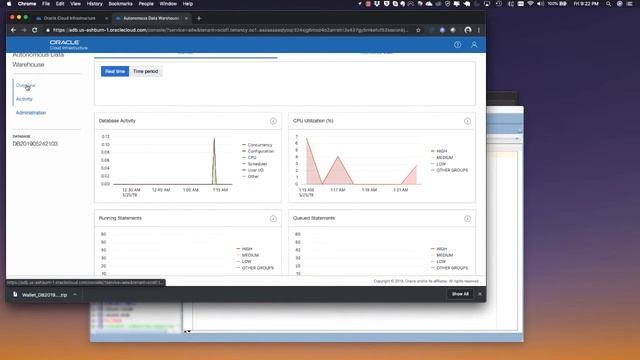Expand options for the Wallet zip download
Viewport: 640px width, 360px height.
pos(75,294)
